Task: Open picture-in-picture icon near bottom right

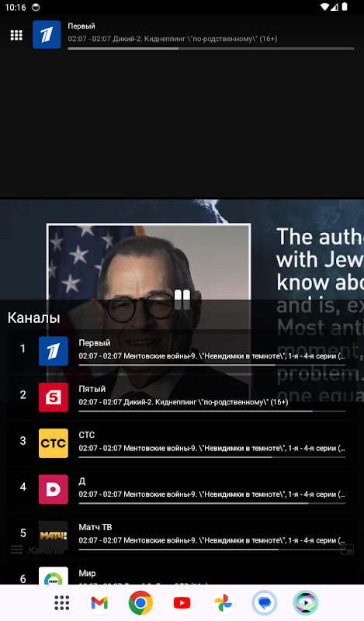Action: pos(347,550)
